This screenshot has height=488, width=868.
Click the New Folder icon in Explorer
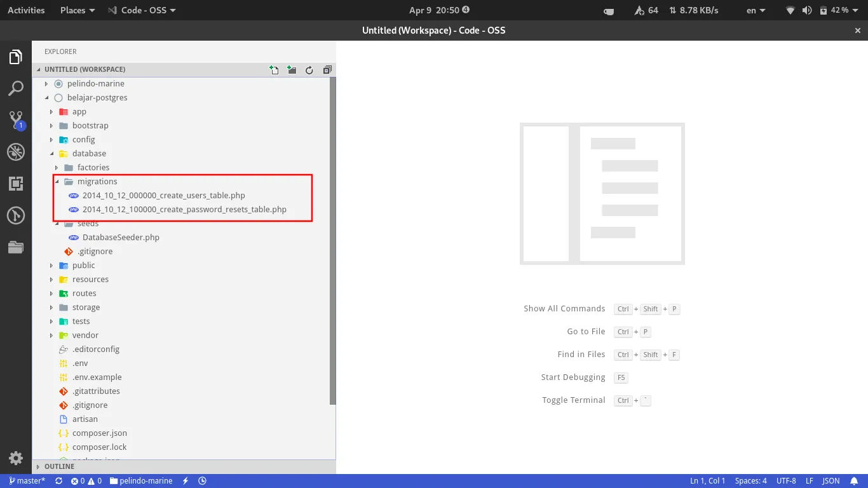click(292, 70)
